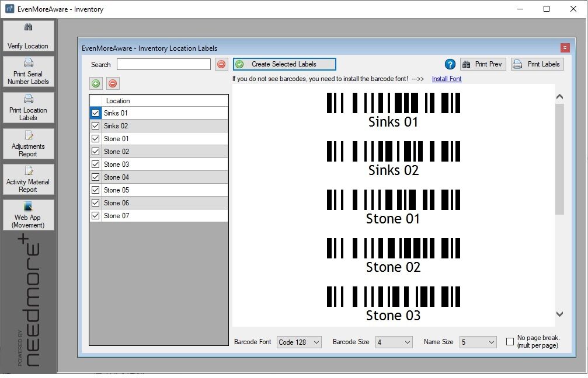The width and height of the screenshot is (588, 378).
Task: Click the green add location icon
Action: click(x=96, y=83)
